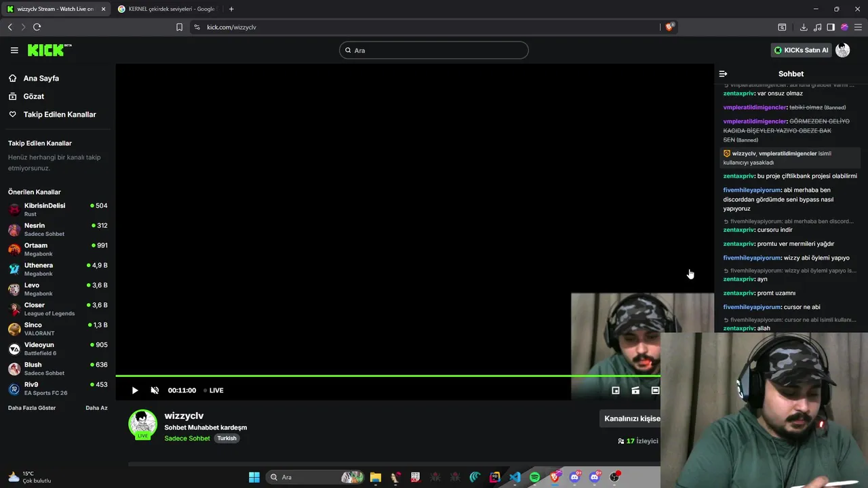
Task: Open Brave Leo gradient icon
Action: click(844, 27)
